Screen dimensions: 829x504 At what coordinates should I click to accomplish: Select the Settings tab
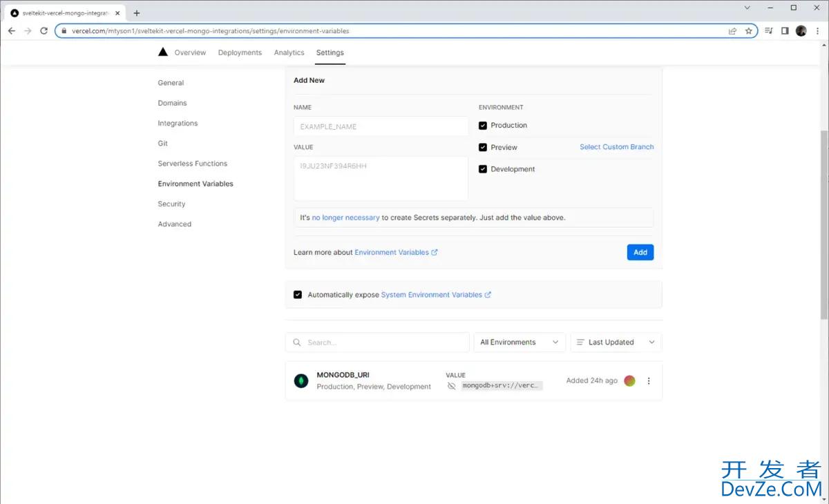coord(330,52)
